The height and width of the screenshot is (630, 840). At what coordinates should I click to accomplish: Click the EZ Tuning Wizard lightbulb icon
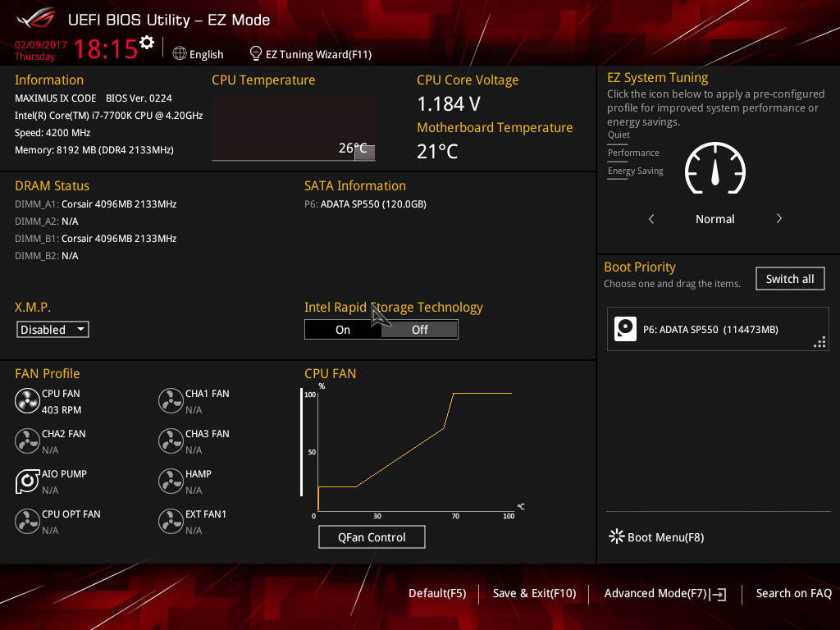point(256,54)
